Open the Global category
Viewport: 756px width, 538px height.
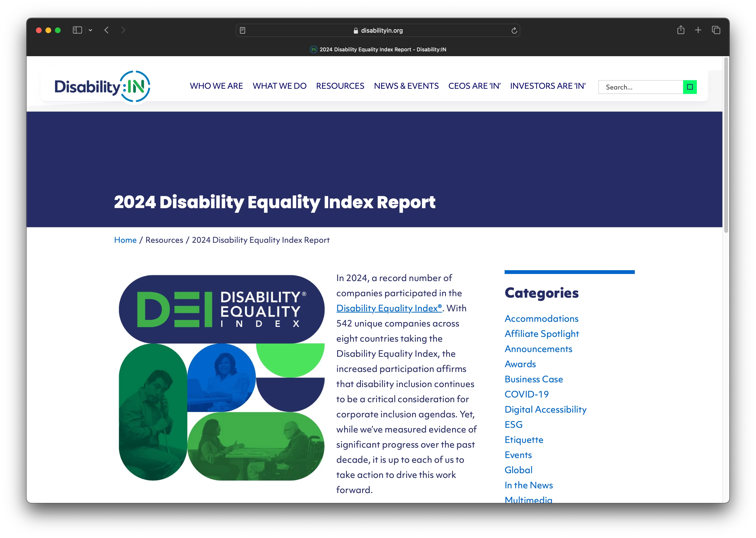pos(518,470)
